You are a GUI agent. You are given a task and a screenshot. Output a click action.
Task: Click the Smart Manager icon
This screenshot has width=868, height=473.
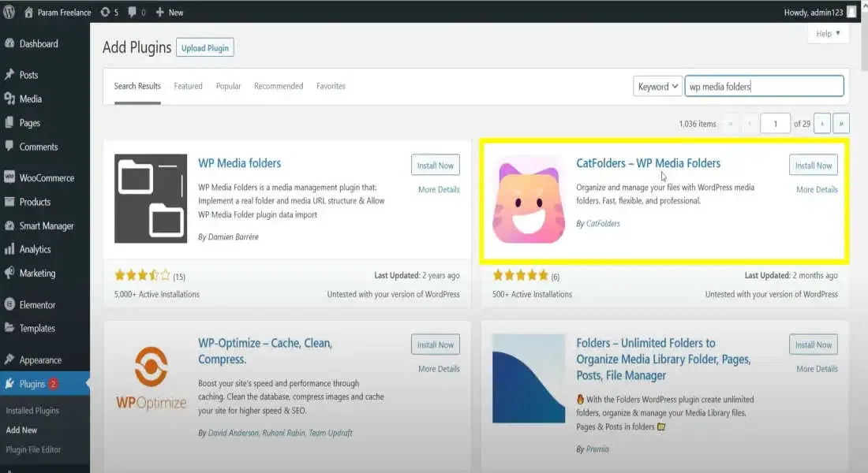point(9,225)
